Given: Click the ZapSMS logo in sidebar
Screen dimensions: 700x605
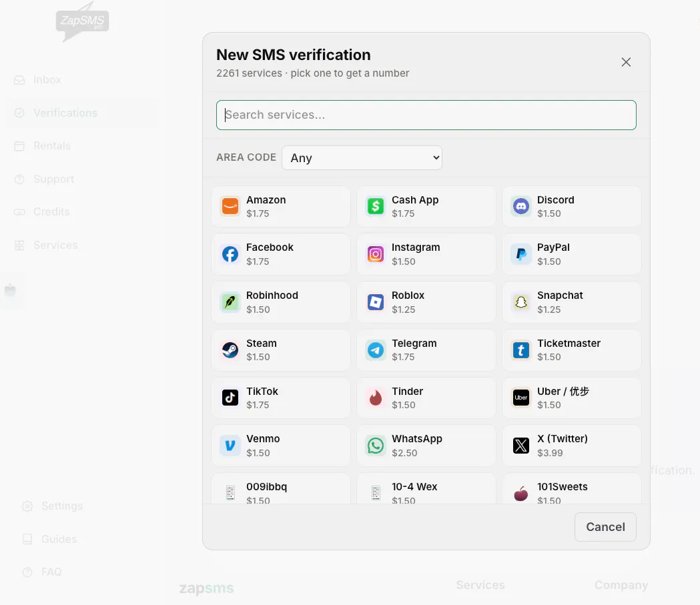Looking at the screenshot, I should coord(82,21).
